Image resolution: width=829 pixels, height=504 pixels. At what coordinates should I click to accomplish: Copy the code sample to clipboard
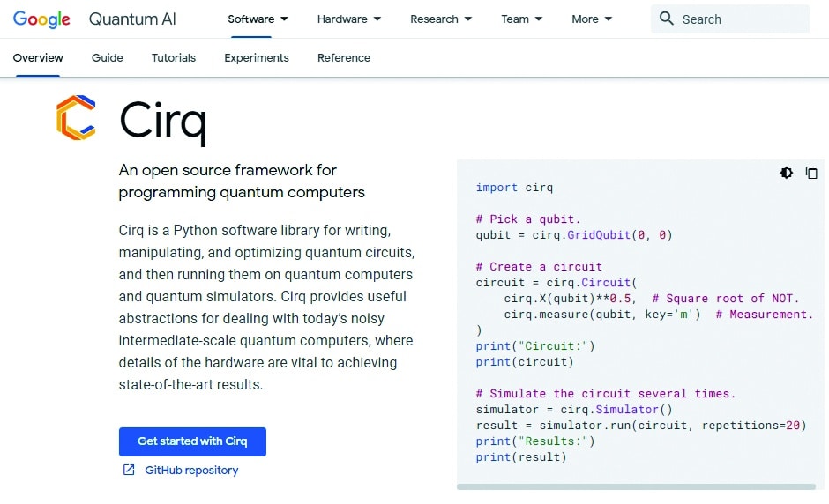(811, 173)
